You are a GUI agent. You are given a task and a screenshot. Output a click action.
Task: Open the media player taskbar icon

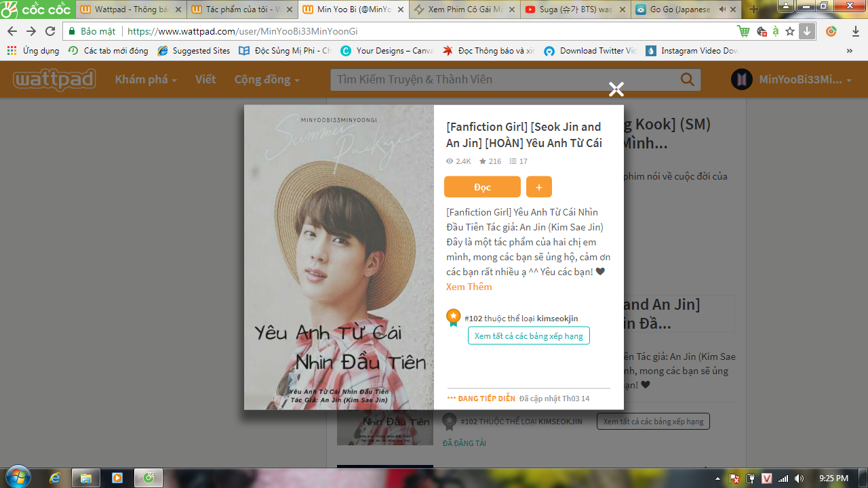pos(117,478)
